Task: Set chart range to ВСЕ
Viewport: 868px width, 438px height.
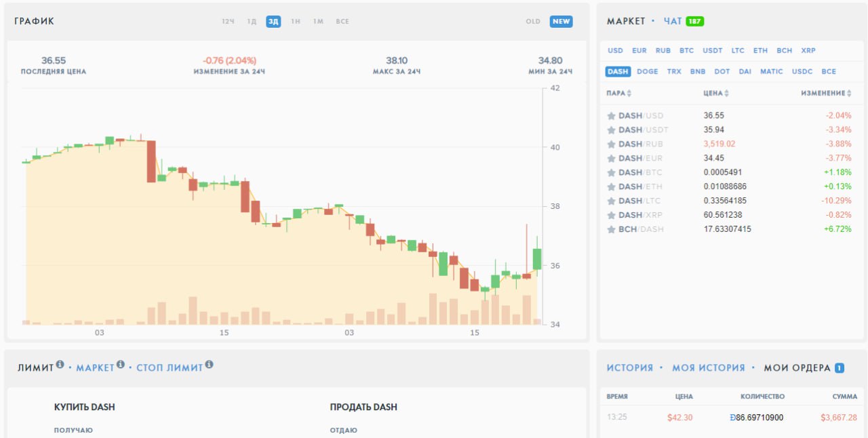Action: tap(342, 22)
